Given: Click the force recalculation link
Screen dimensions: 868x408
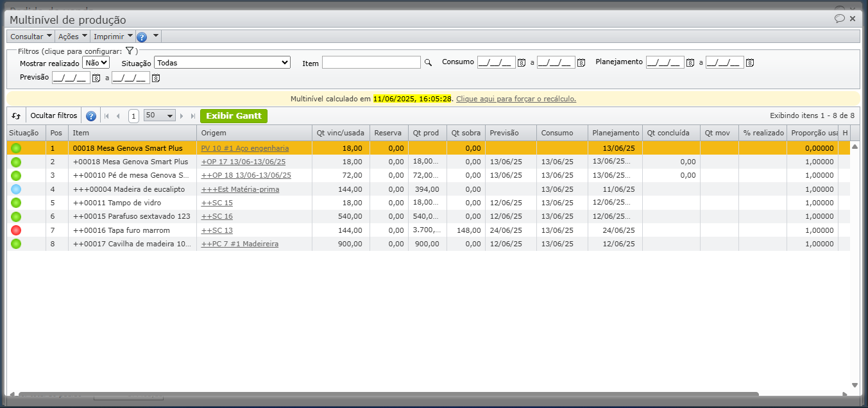Looking at the screenshot, I should pos(516,99).
